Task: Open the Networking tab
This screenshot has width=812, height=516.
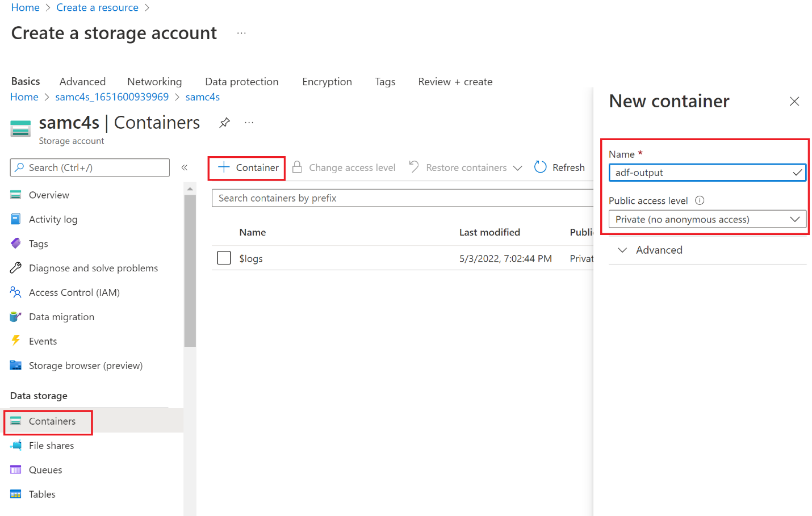Action: click(x=154, y=82)
